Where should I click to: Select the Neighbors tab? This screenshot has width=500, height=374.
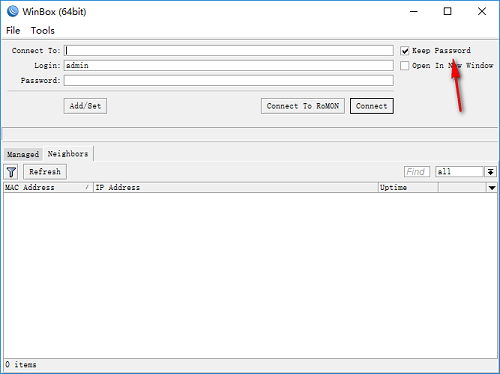(68, 154)
